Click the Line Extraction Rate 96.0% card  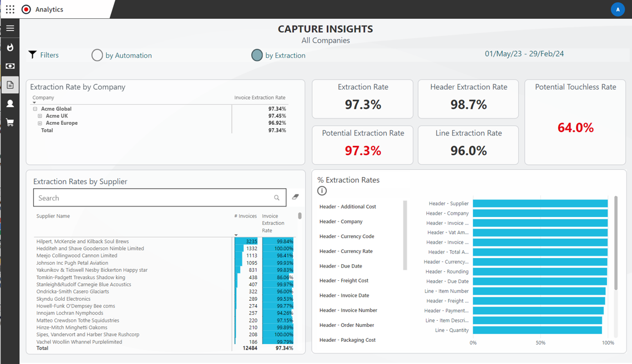coord(468,145)
